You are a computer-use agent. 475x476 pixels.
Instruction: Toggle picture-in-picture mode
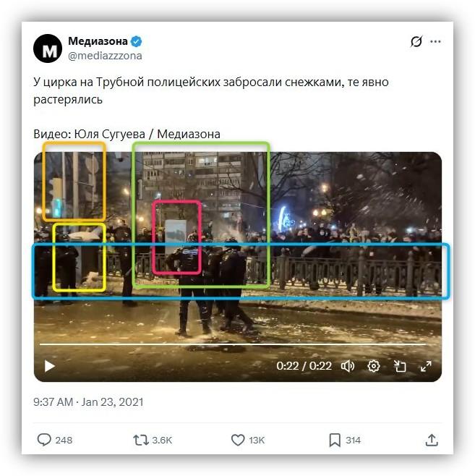tap(400, 366)
